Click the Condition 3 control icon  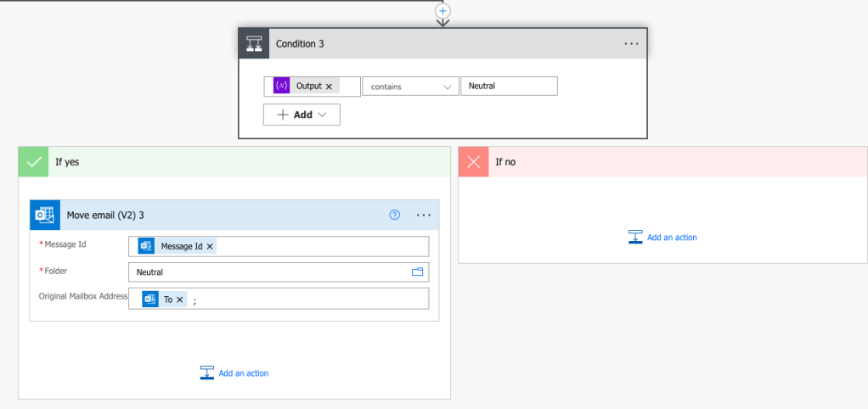255,44
